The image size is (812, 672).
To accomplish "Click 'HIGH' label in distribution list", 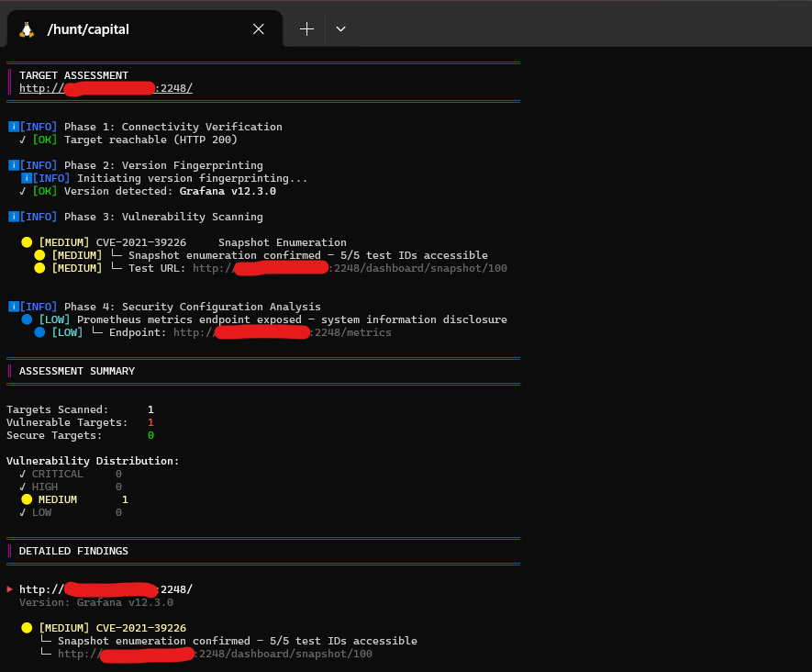I will click(45, 487).
